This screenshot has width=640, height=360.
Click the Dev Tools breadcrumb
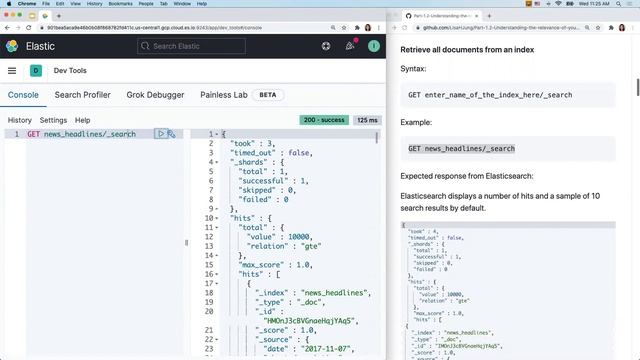tap(70, 71)
